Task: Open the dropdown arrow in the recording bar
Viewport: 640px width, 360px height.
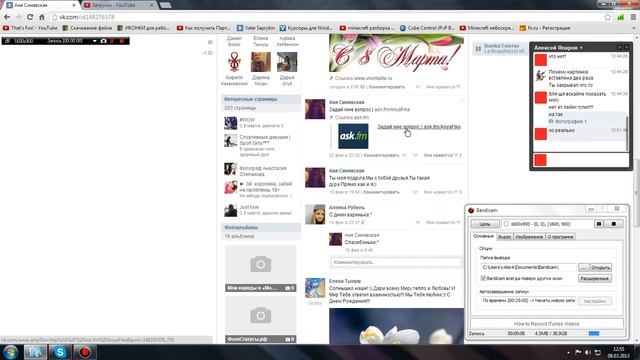Action: (95, 41)
